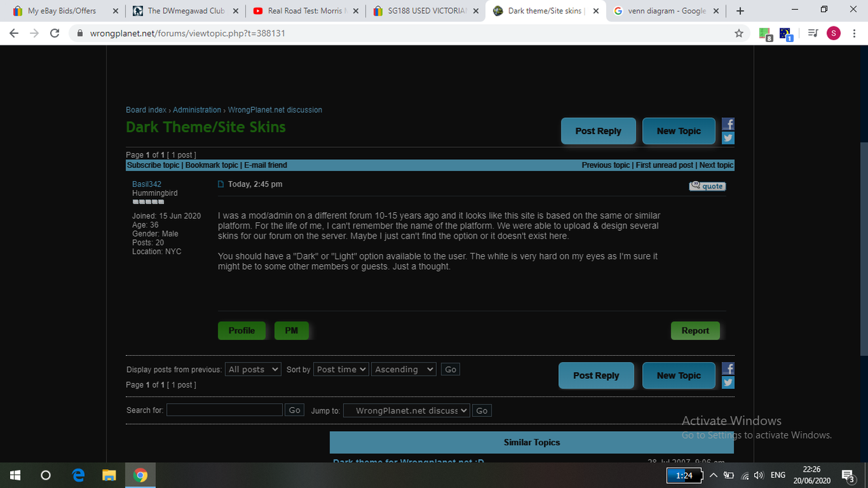Click the Search for input field
868x488 pixels.
point(224,410)
